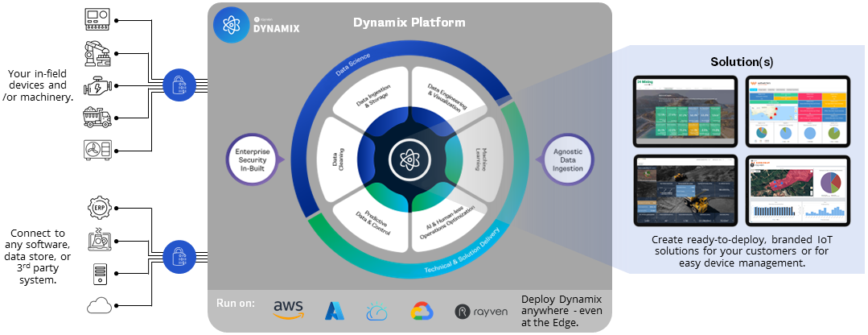Click the Dynamix Platform title
Screen dimensions: 868x335
pyautogui.click(x=409, y=23)
